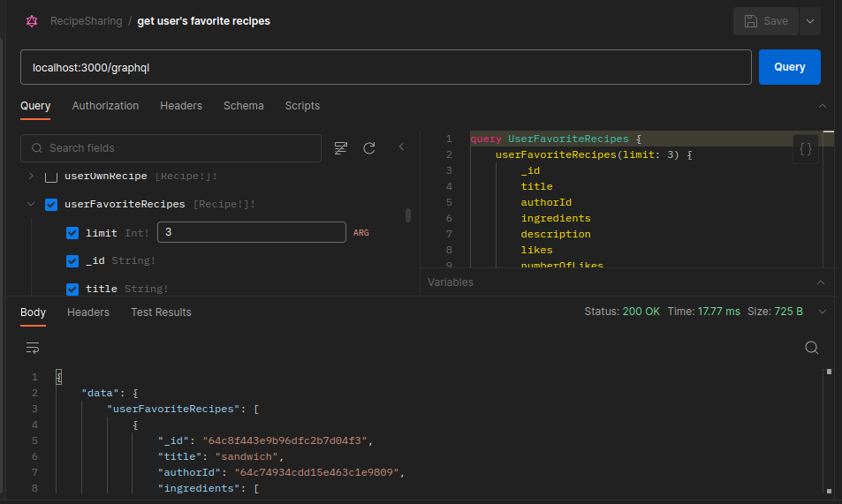This screenshot has width=842, height=504.
Task: Click the schema explorer scrollbar
Action: [x=408, y=215]
